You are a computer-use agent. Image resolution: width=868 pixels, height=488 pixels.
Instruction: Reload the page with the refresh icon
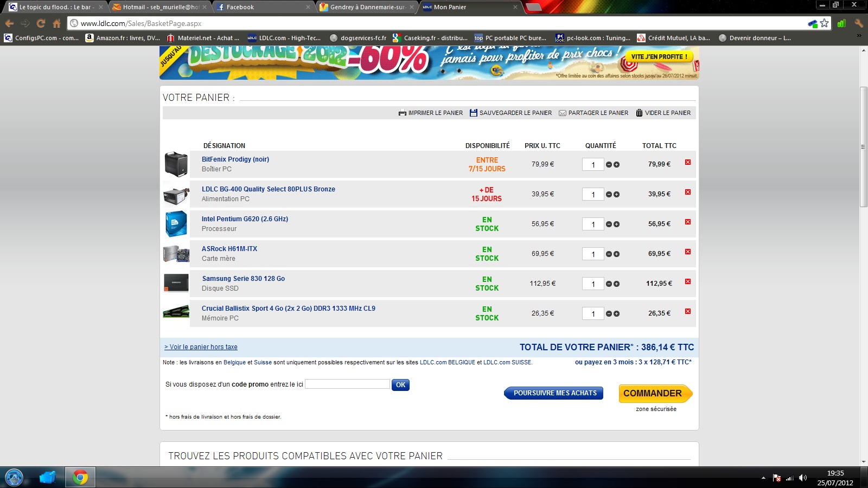[x=41, y=23]
